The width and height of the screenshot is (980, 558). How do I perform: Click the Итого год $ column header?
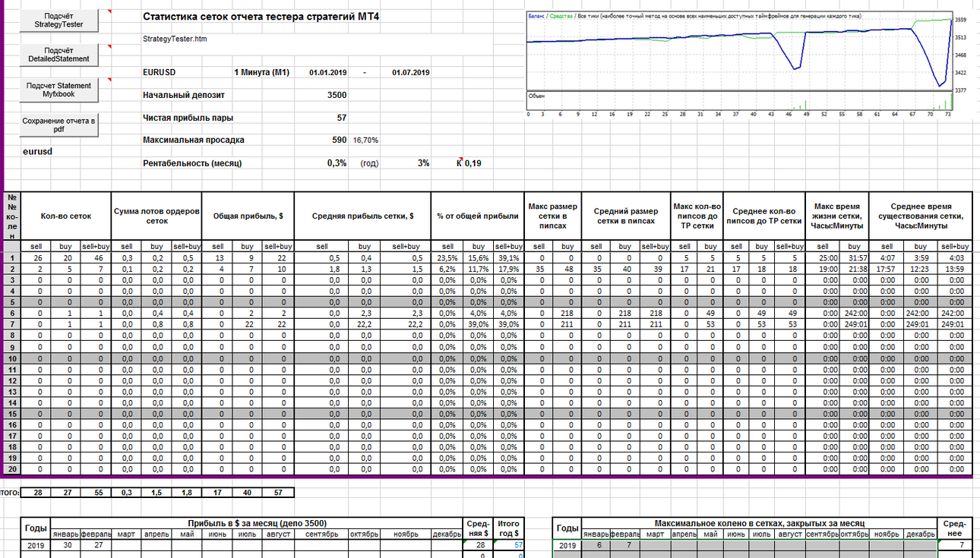click(507, 528)
